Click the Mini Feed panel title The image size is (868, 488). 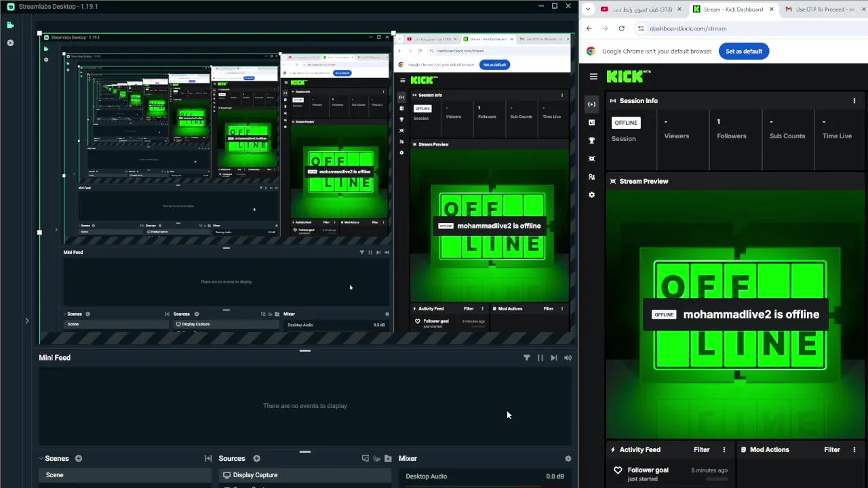pos(54,358)
